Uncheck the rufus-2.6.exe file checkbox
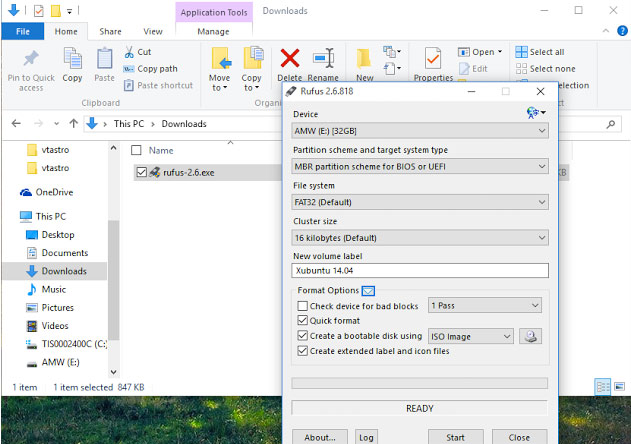631x444 pixels. pos(141,172)
